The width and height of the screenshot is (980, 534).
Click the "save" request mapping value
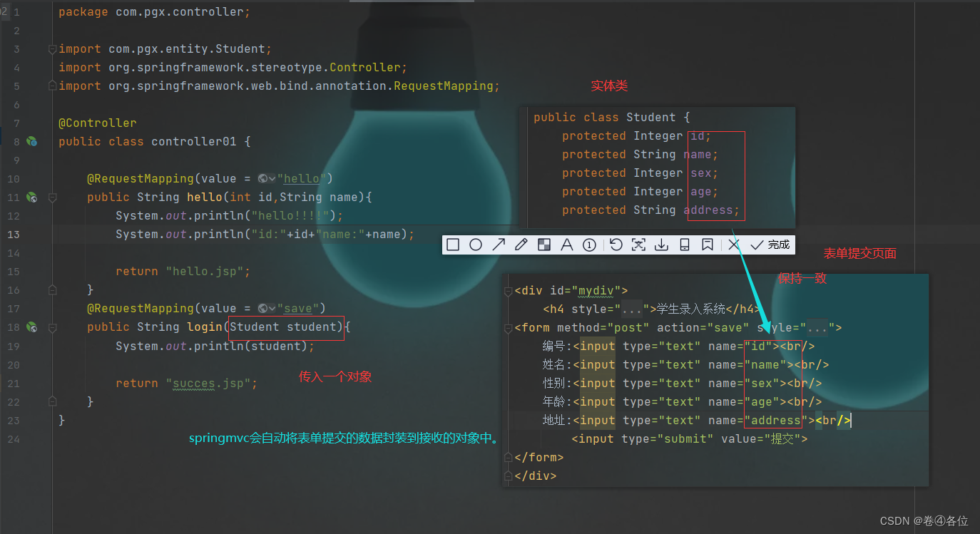pyautogui.click(x=298, y=309)
